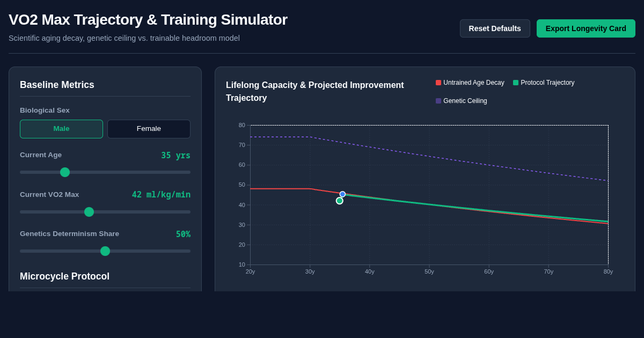Click the Baseline Metrics heading
644x338 pixels.
click(x=57, y=85)
